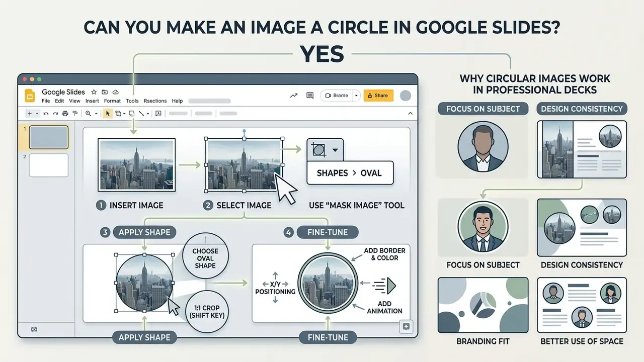This screenshot has height=362, width=644.
Task: Star the Google Slides document
Action: tap(94, 93)
